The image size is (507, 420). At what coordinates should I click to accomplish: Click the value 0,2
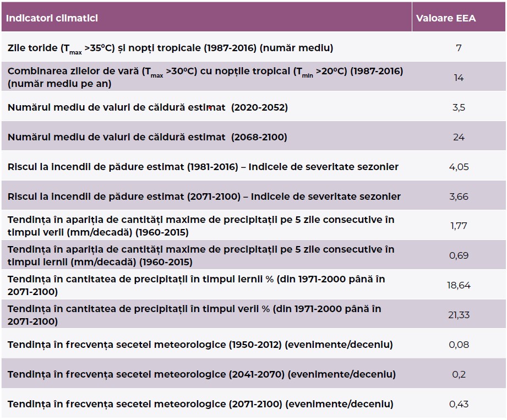[459, 374]
